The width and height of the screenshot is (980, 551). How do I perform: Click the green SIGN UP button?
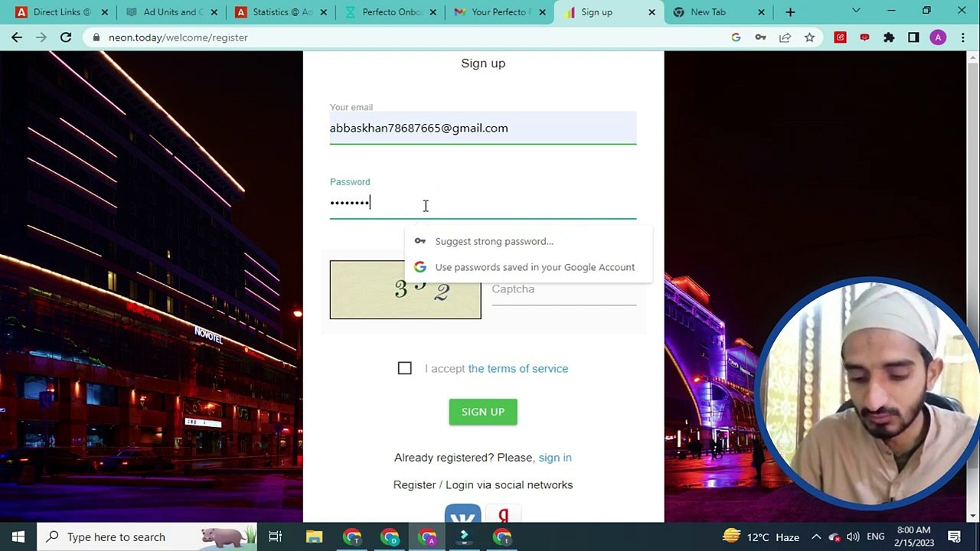[x=483, y=412]
